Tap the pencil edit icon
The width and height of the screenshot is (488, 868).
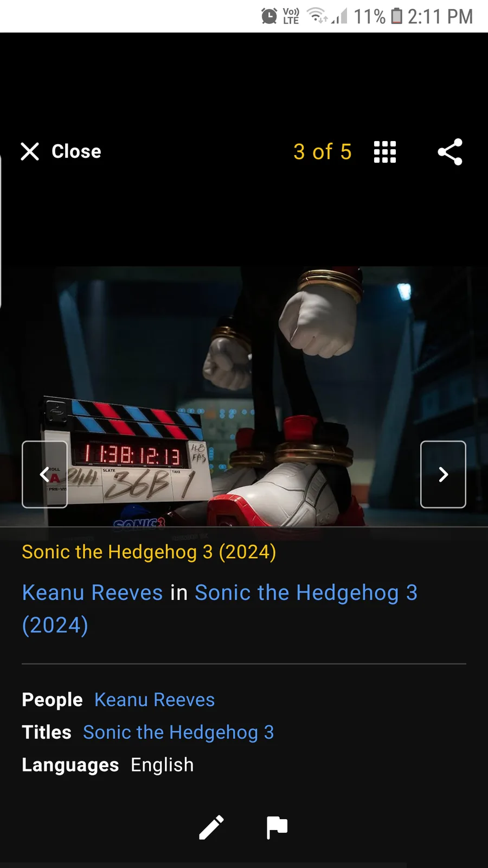point(211,827)
